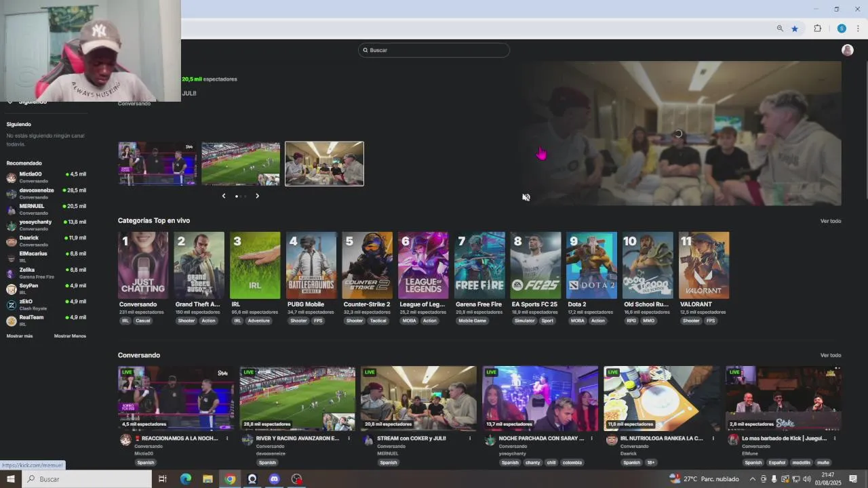Open Counter-Strike 2 category cover

[x=367, y=266]
